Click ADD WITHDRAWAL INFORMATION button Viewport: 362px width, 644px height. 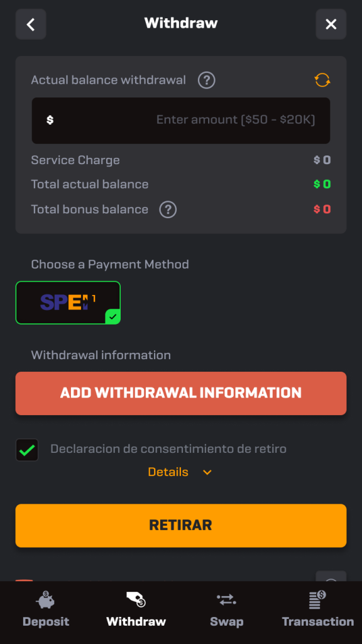(181, 394)
